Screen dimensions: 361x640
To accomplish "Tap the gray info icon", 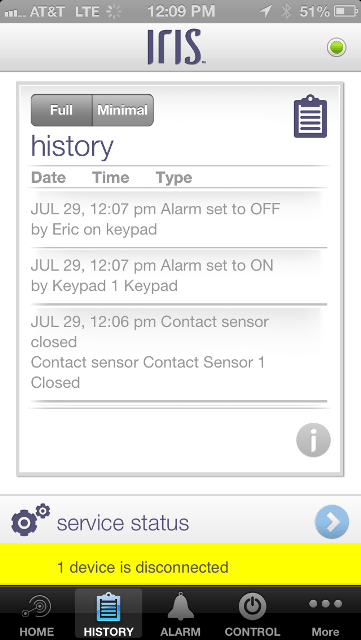I will 313,440.
